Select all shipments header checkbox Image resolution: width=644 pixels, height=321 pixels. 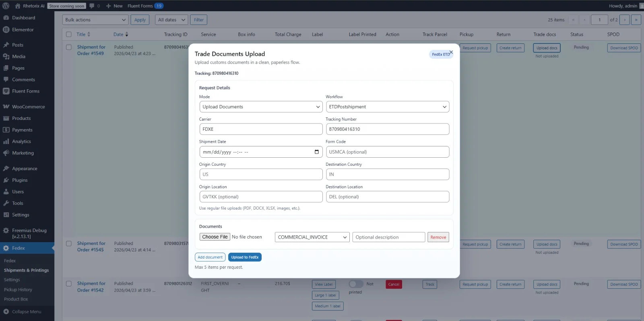click(69, 34)
